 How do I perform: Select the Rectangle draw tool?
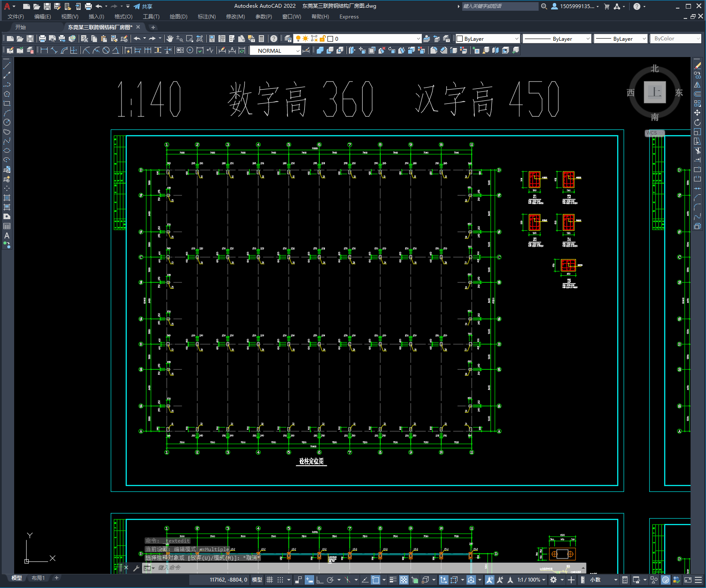pyautogui.click(x=7, y=103)
